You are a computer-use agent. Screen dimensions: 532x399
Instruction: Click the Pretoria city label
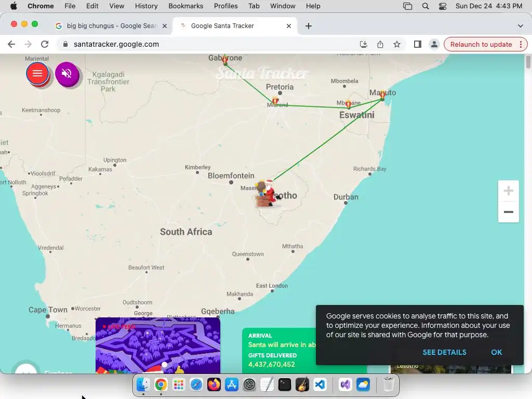pyautogui.click(x=280, y=87)
